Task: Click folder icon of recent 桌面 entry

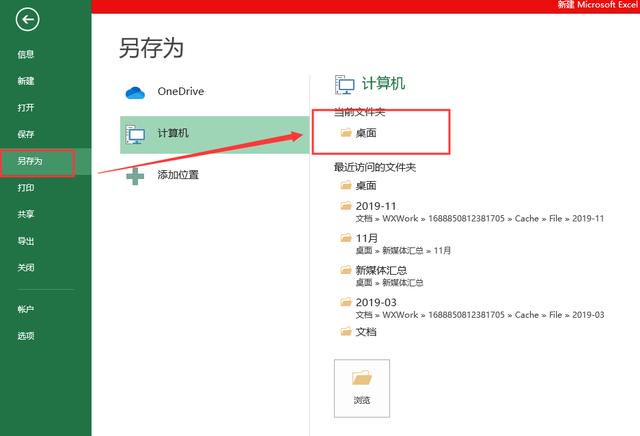Action: click(346, 185)
